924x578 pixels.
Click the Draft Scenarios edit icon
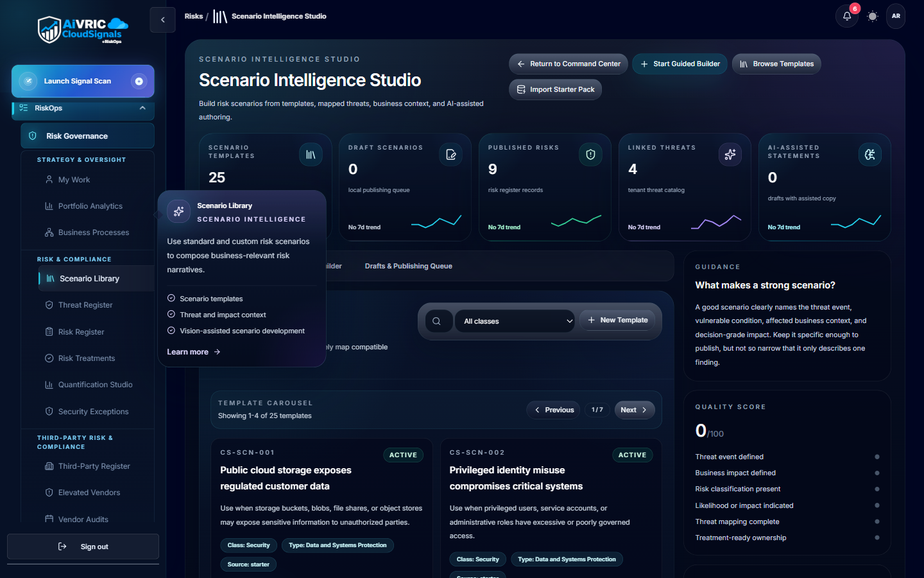pos(450,155)
